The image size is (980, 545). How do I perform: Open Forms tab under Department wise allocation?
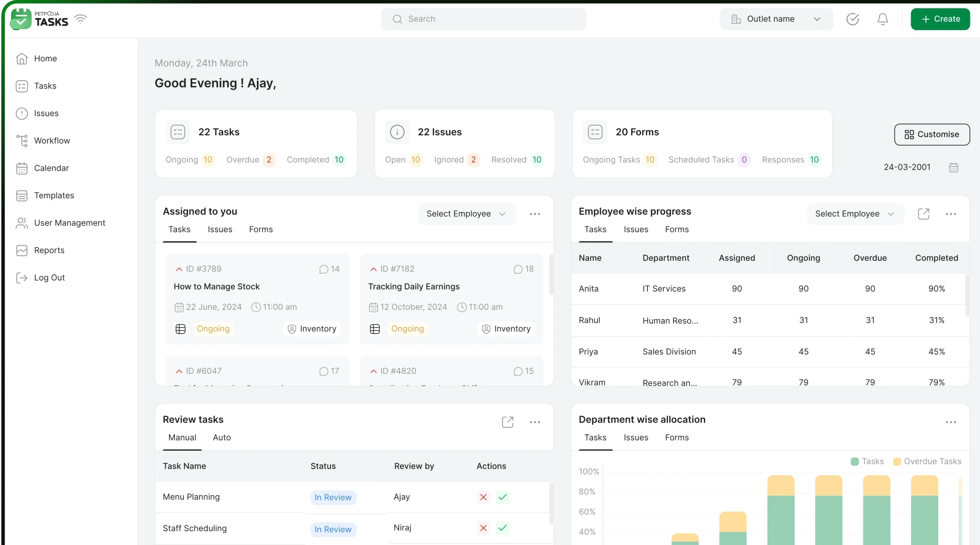pyautogui.click(x=676, y=437)
